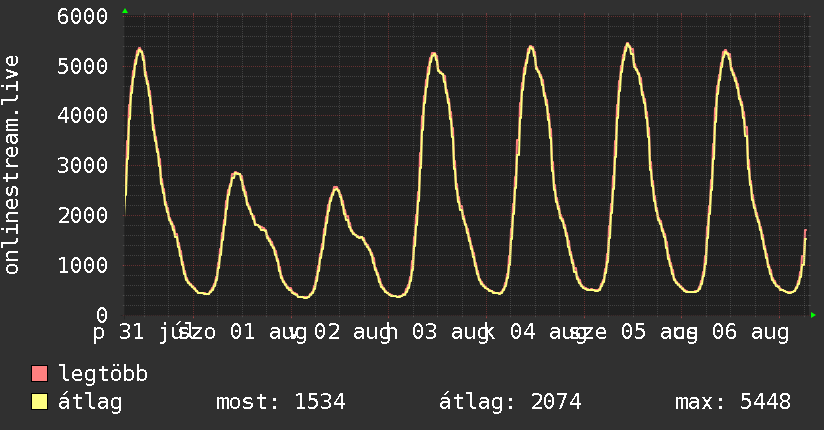Click the 'átlag: 2074' average value

tap(510, 402)
